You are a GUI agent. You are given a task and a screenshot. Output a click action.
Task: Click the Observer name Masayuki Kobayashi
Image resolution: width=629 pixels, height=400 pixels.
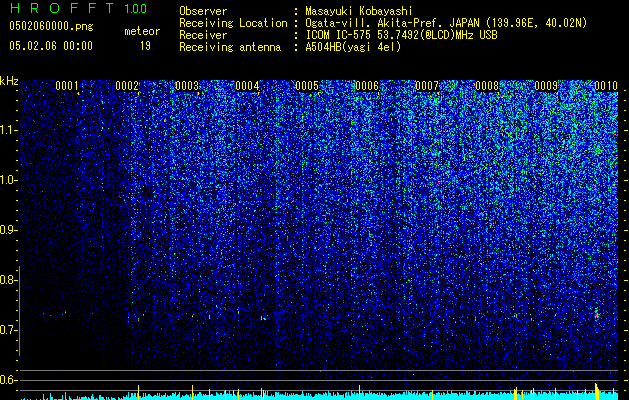pyautogui.click(x=359, y=11)
